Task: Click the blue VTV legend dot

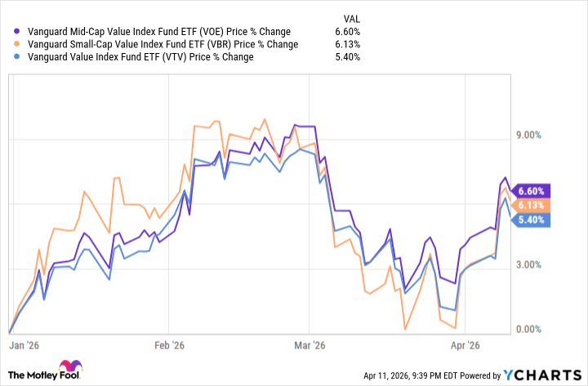Action: [x=12, y=57]
